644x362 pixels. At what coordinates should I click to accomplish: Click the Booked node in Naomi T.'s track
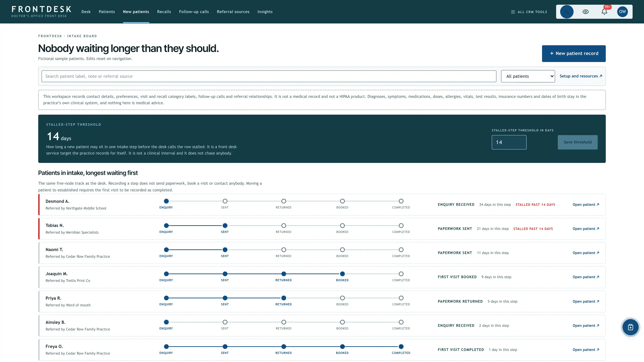[342, 250]
